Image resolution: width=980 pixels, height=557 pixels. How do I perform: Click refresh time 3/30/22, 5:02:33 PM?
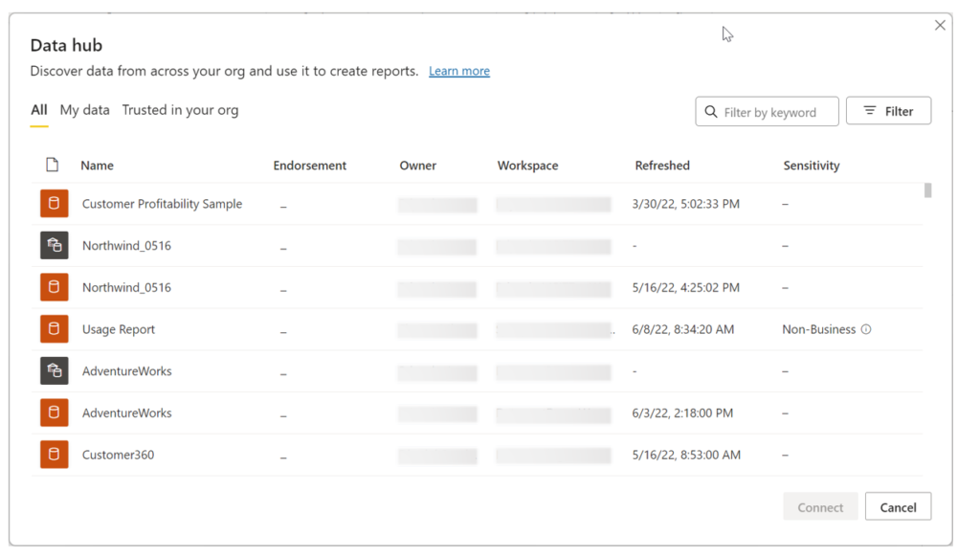685,204
